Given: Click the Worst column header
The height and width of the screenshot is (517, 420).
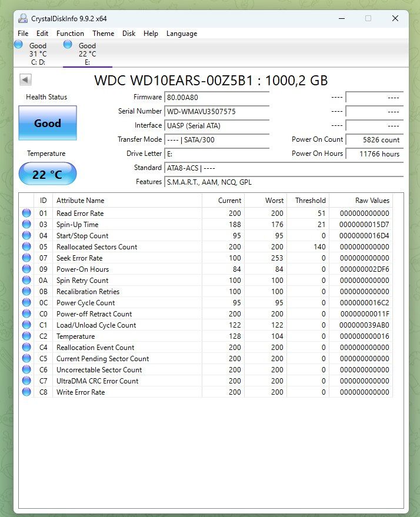Looking at the screenshot, I should pos(266,201).
